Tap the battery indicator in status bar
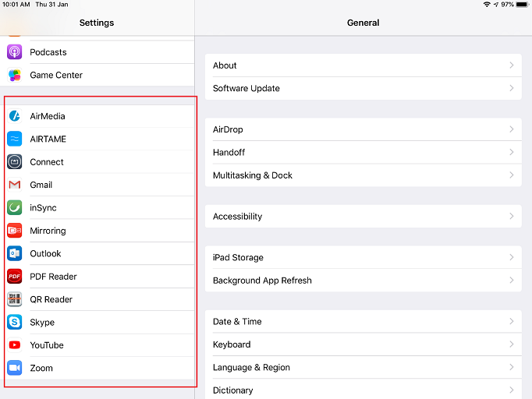 coord(522,5)
